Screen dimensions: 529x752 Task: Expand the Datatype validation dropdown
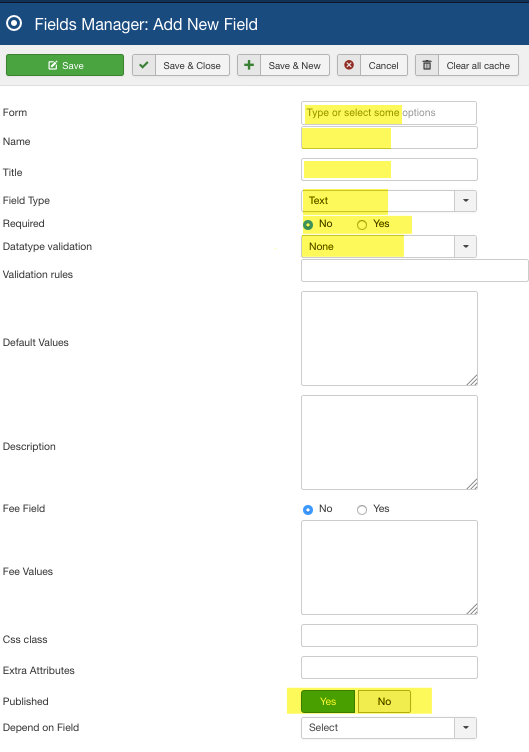tap(465, 247)
